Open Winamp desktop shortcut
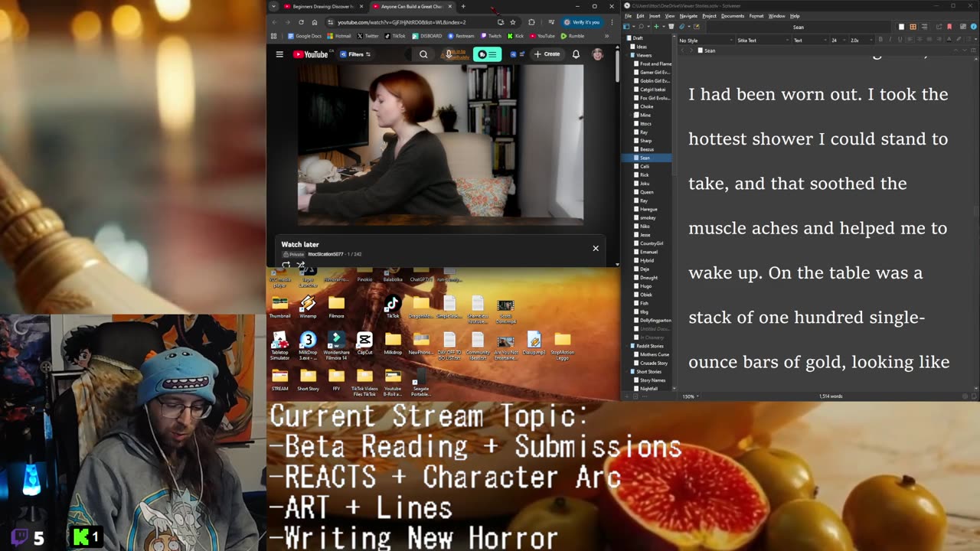Screen dimensions: 980x551 pos(308,307)
